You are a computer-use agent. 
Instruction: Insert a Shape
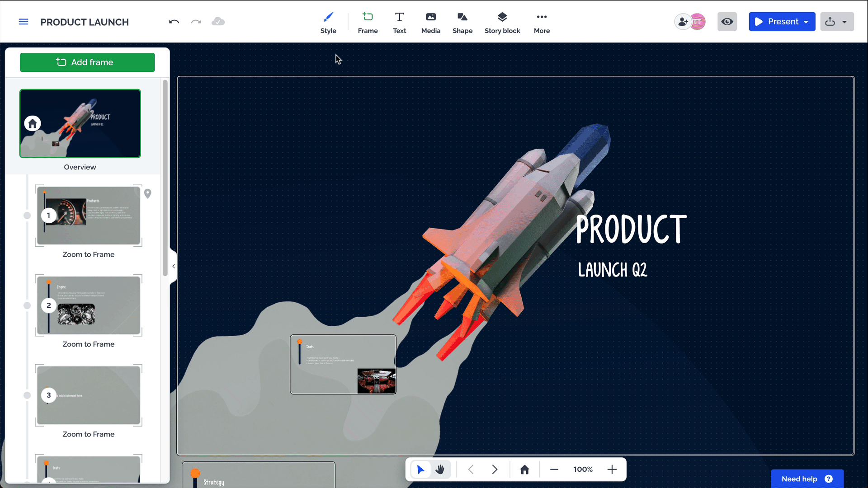[x=462, y=21]
